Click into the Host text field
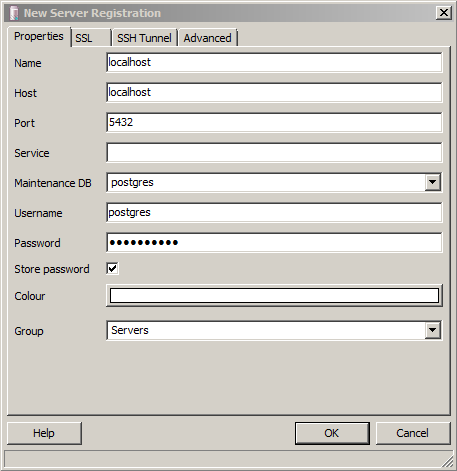Screen dimensions: 457x471 pos(274,92)
